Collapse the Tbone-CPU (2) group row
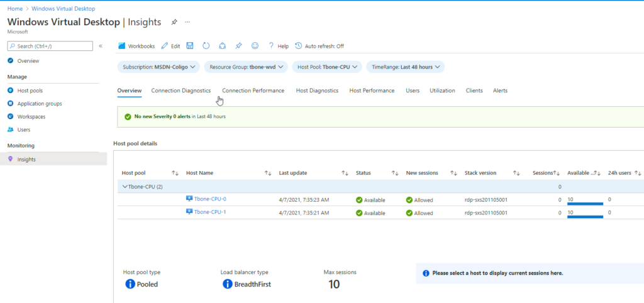 point(125,187)
